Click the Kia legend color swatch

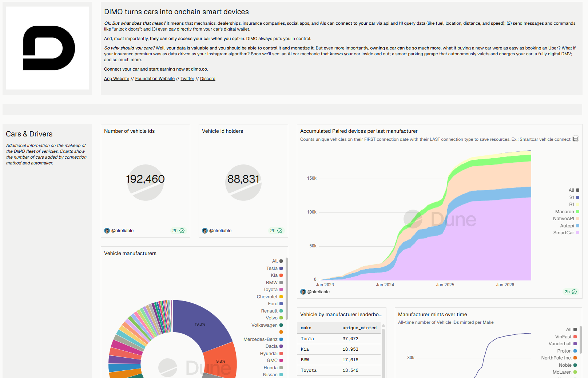click(x=281, y=275)
